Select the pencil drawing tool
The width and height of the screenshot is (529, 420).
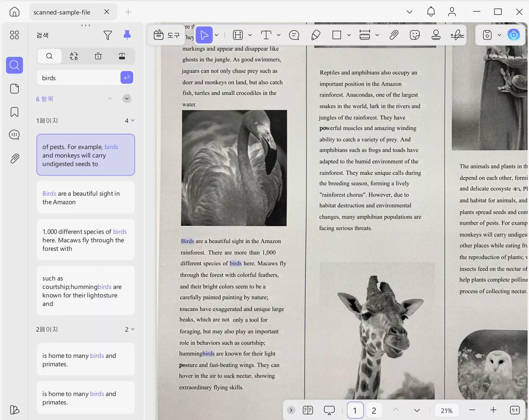(316, 35)
